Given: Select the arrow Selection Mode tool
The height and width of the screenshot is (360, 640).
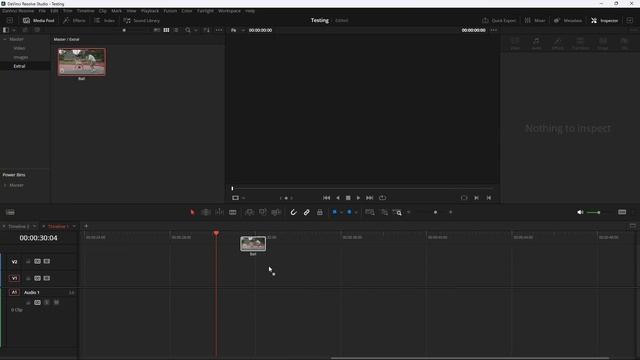Looking at the screenshot, I should (x=192, y=212).
